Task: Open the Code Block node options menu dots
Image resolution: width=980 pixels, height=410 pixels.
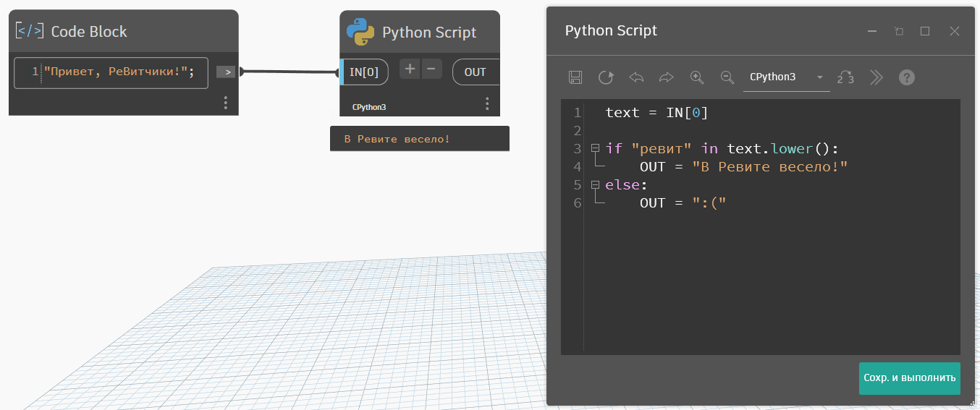Action: pyautogui.click(x=226, y=103)
